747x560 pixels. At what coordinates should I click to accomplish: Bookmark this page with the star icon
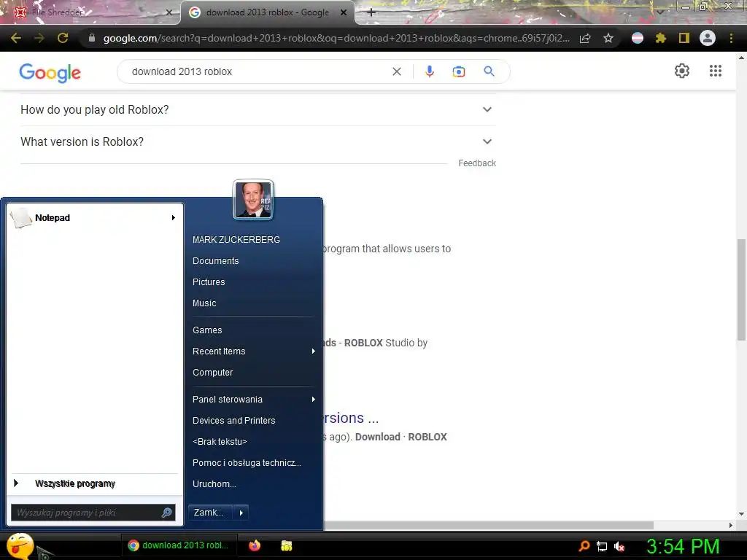tap(608, 38)
